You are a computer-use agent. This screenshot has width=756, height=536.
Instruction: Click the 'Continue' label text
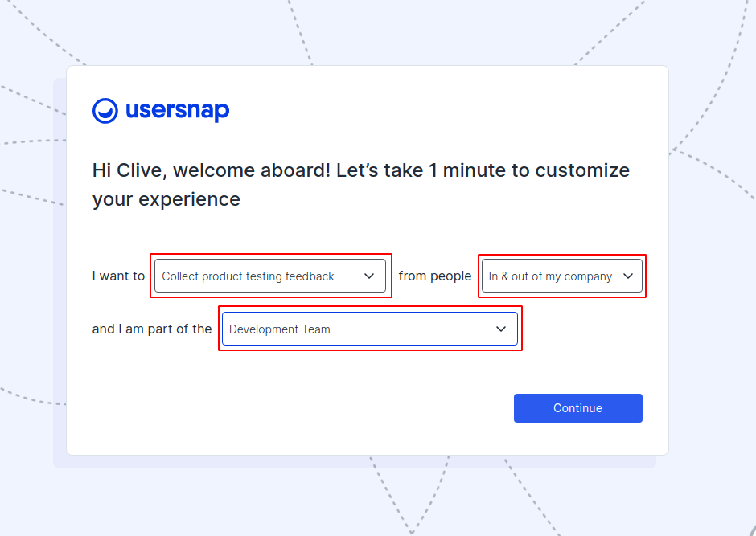[577, 408]
